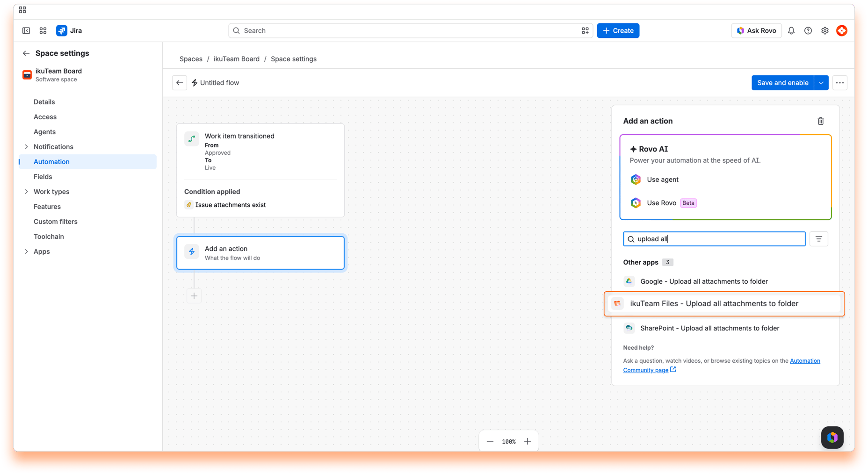Open the search bar filter grid icon
The width and height of the screenshot is (868, 474).
[x=585, y=31]
